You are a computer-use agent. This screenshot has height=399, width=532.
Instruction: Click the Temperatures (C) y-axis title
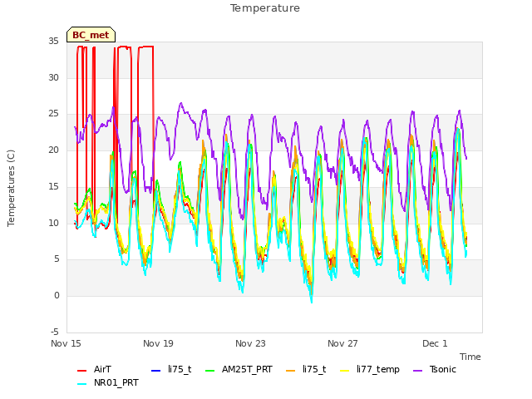click(11, 188)
